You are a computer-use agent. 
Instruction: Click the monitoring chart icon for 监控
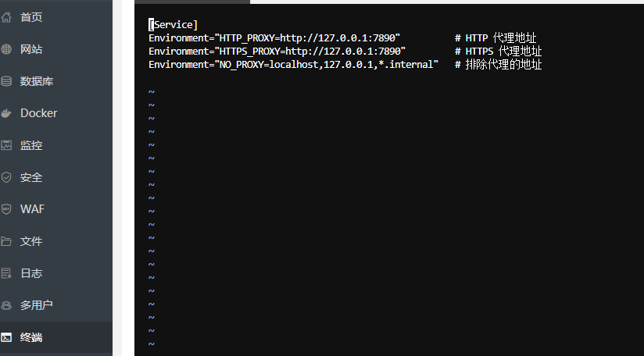pyautogui.click(x=6, y=145)
